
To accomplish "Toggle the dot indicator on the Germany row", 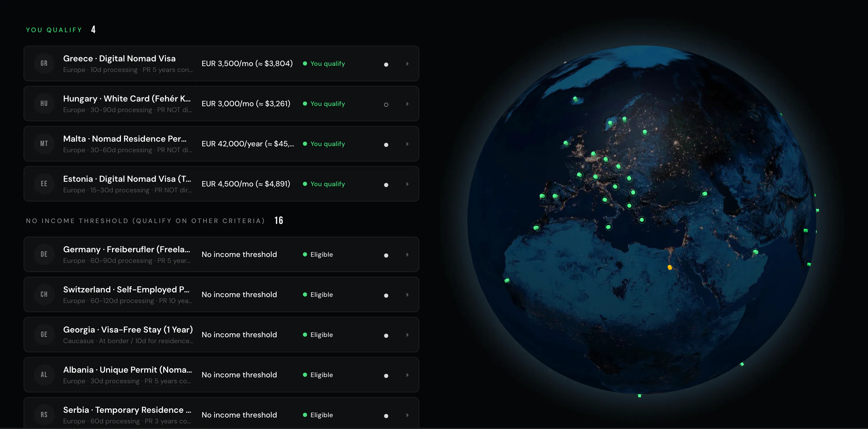I will tap(386, 255).
